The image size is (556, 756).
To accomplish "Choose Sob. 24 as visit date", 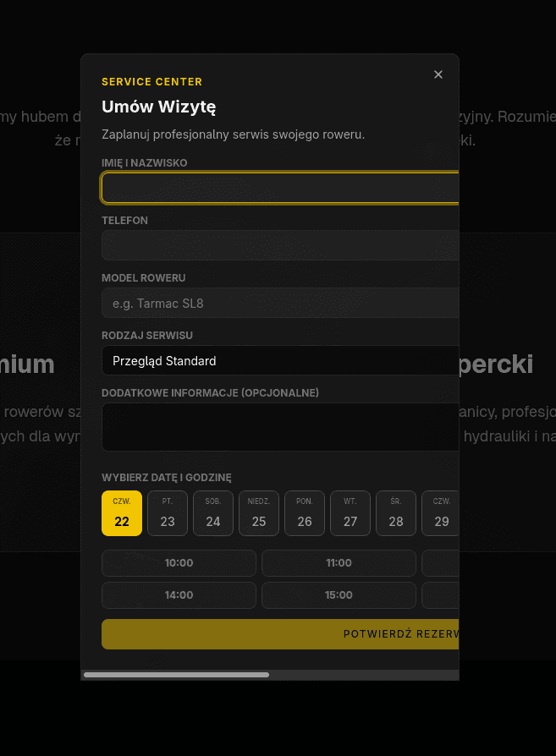I will (x=213, y=513).
